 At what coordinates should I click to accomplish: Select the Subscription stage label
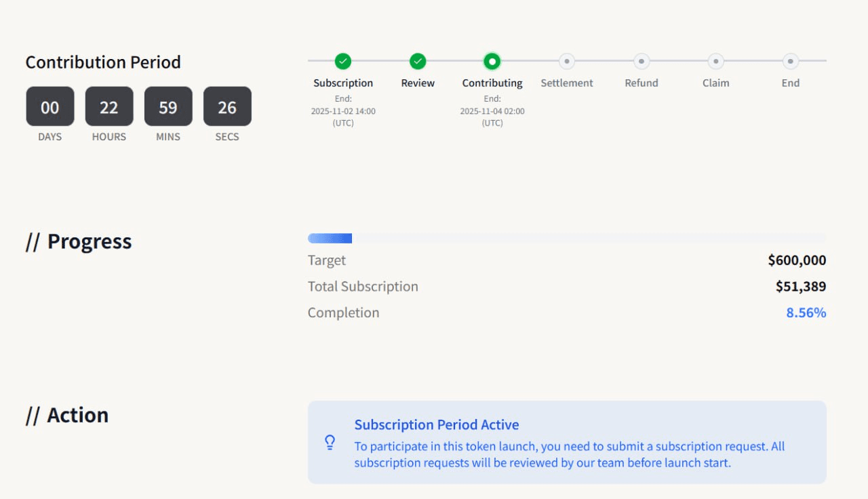(343, 83)
